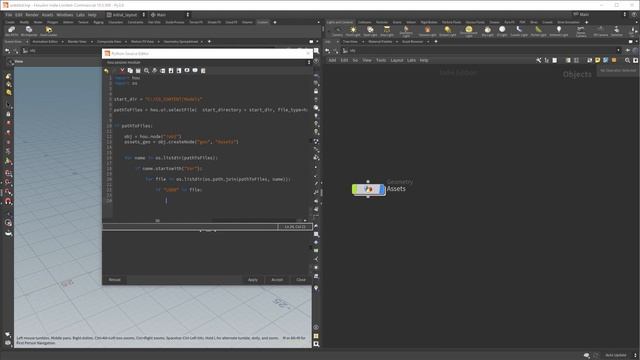Click the Python code editing area at the cursor line

tap(210, 200)
